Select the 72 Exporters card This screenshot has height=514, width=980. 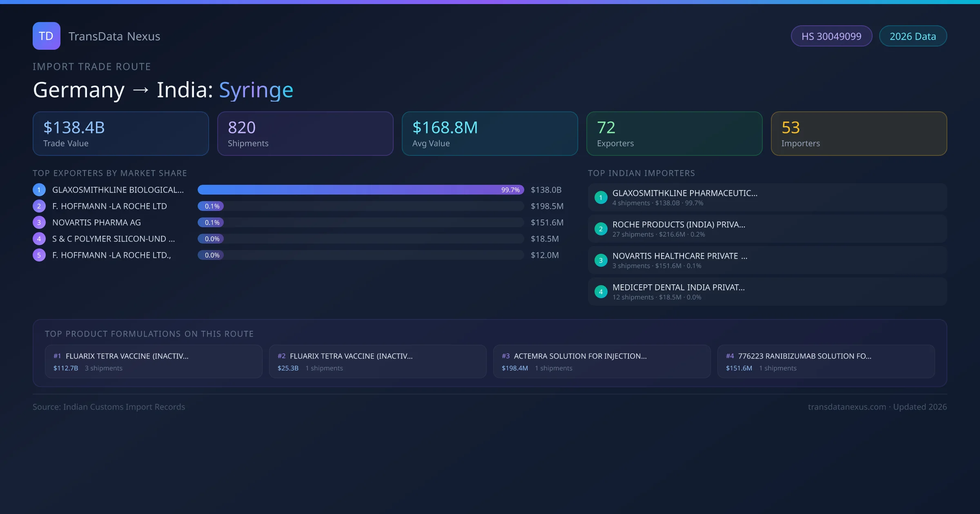point(674,133)
